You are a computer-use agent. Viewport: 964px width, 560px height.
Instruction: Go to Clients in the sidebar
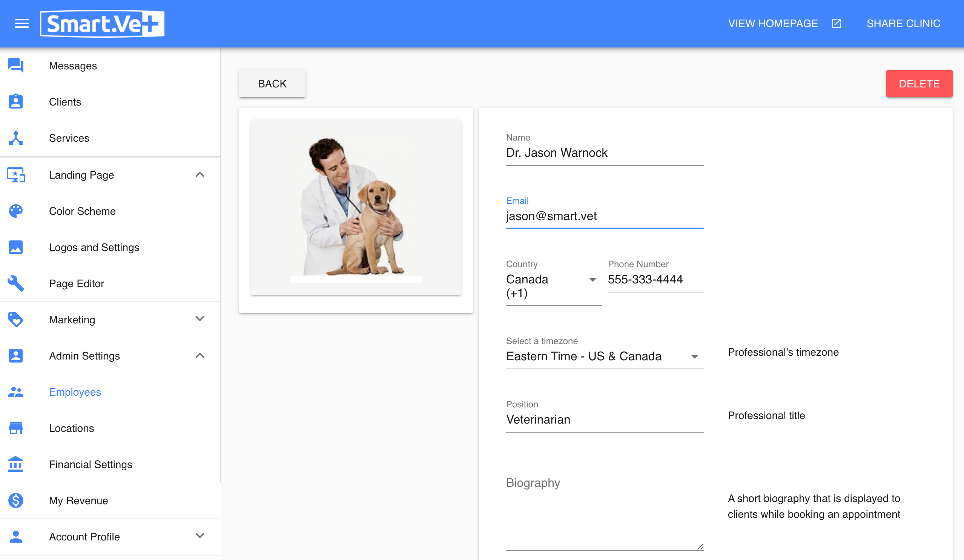110,102
